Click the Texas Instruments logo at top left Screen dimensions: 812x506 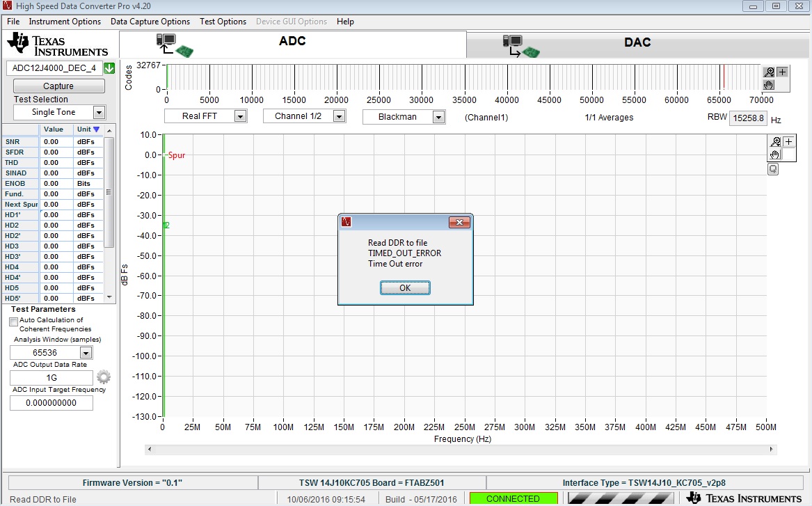(x=58, y=44)
